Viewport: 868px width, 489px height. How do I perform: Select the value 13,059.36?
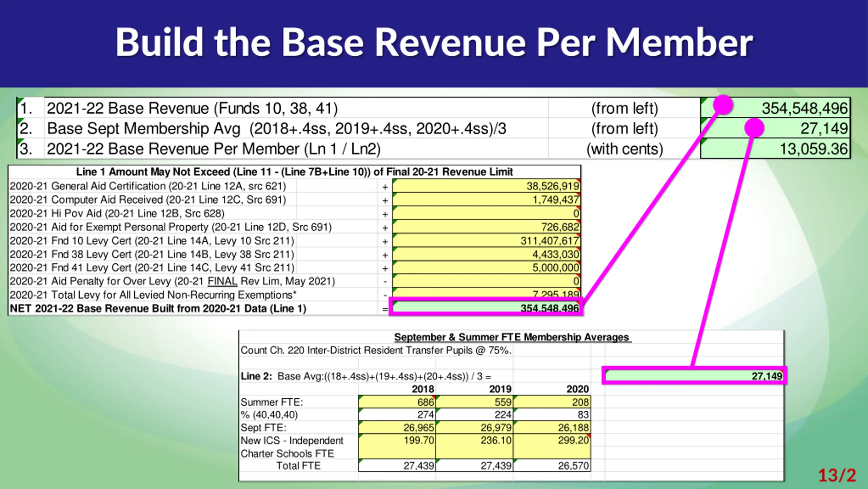pyautogui.click(x=814, y=149)
